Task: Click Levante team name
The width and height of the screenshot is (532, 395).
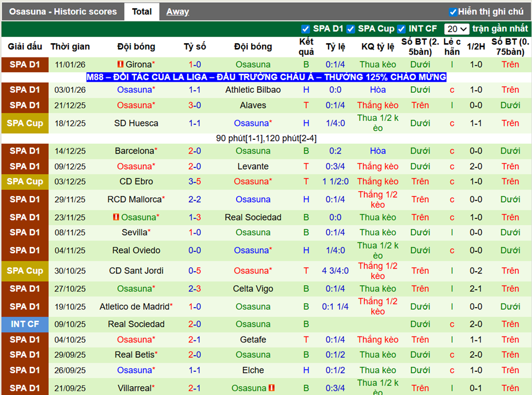Action: tap(253, 166)
